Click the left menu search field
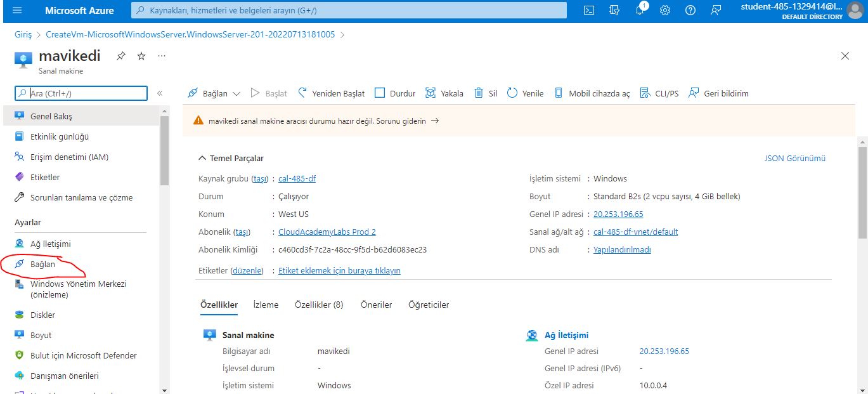Screen dimensions: 868x394 (x=81, y=93)
